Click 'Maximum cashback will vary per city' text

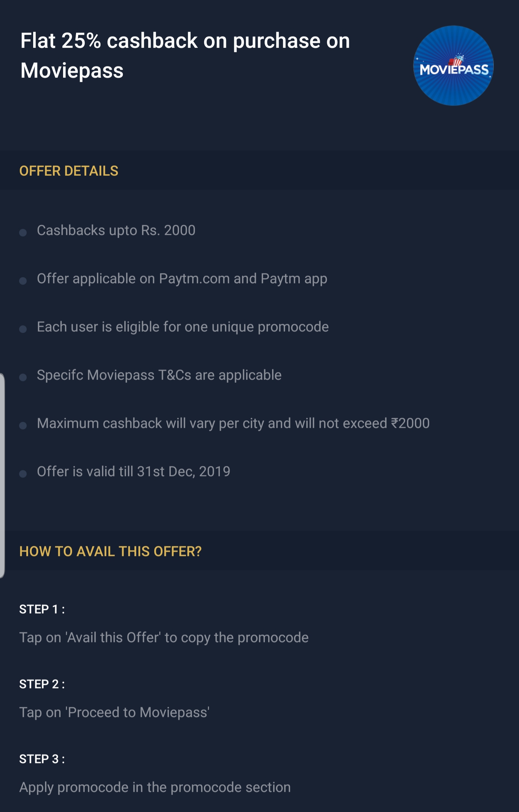click(x=233, y=423)
